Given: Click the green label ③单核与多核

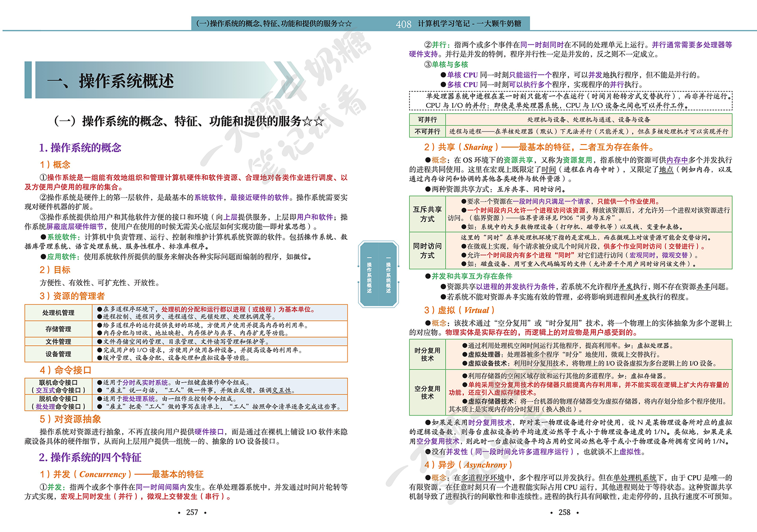Looking at the screenshot, I should pos(446,64).
